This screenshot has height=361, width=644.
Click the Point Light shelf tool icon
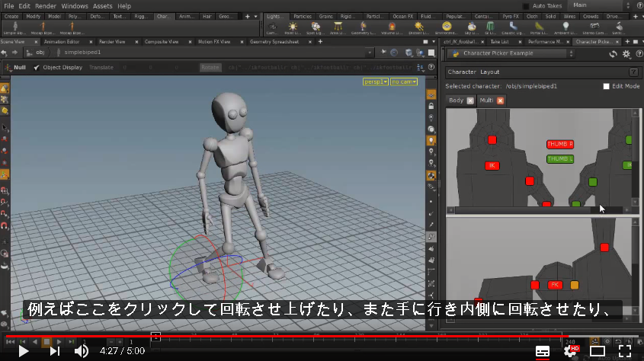[x=293, y=27]
